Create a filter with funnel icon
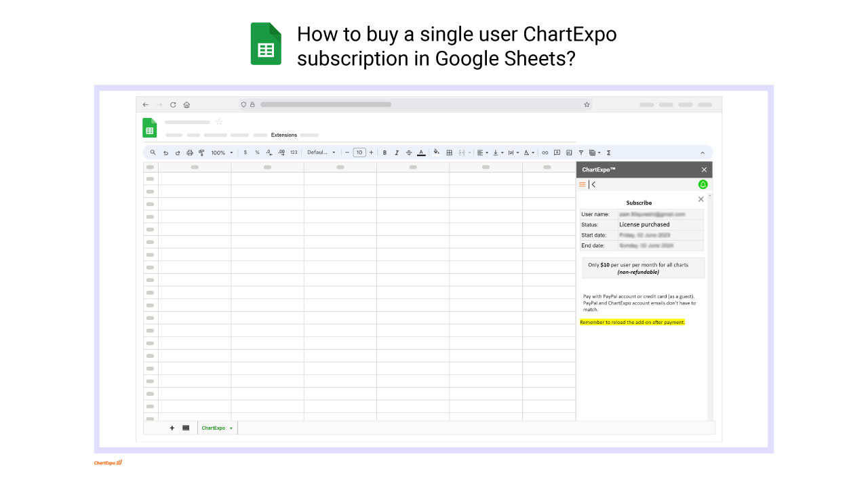 pyautogui.click(x=581, y=152)
